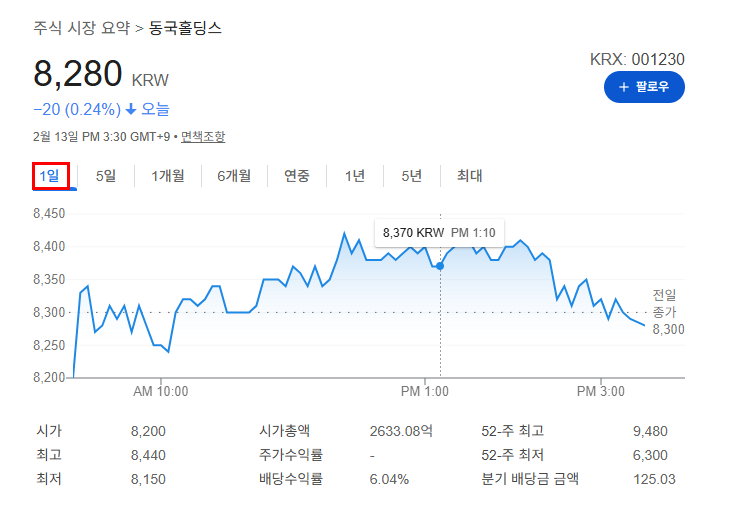732x508 pixels.
Task: Click the down arrow icon beside 오늘
Action: [x=131, y=109]
